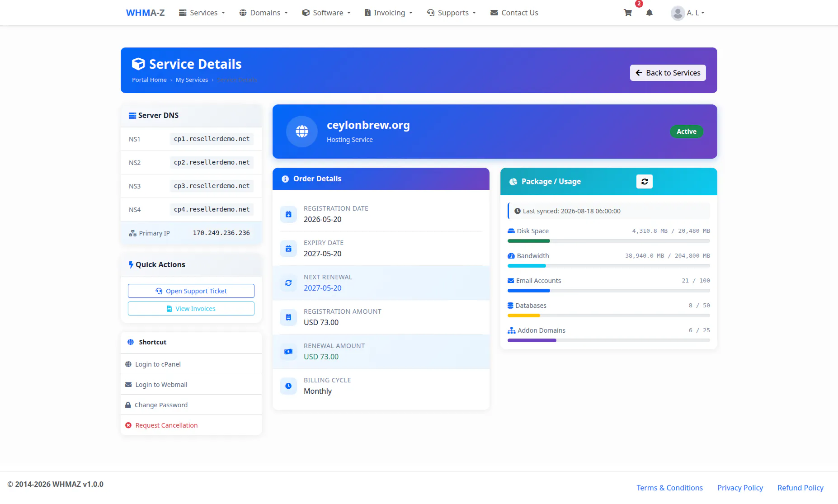Open My Services breadcrumb link
This screenshot has height=504, width=838.
(192, 80)
